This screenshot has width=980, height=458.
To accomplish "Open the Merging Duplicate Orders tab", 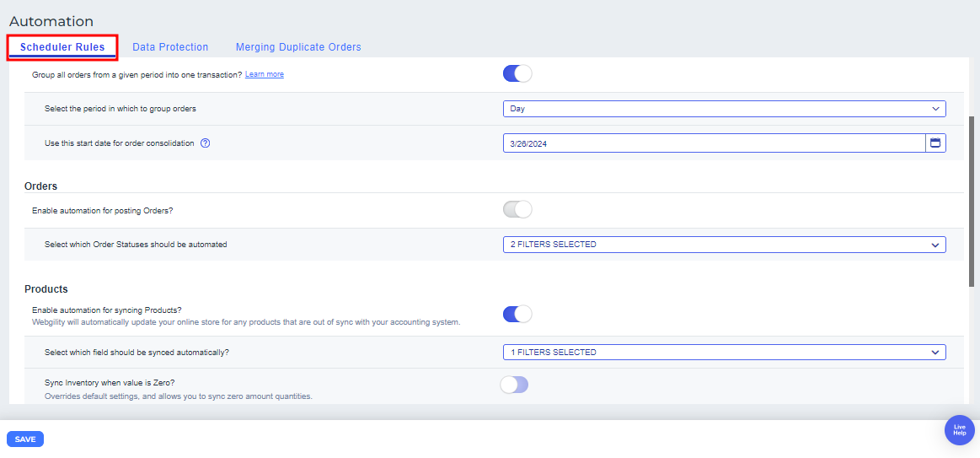I will coord(298,47).
